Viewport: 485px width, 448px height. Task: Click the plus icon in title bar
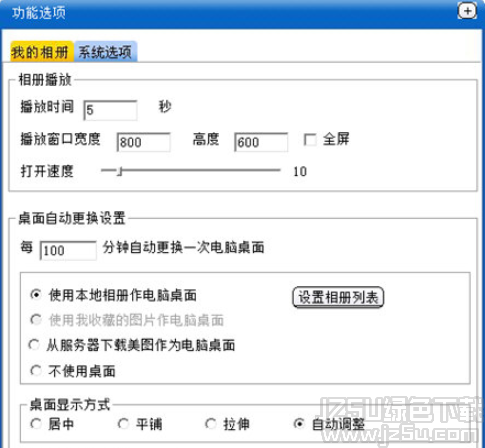(467, 11)
